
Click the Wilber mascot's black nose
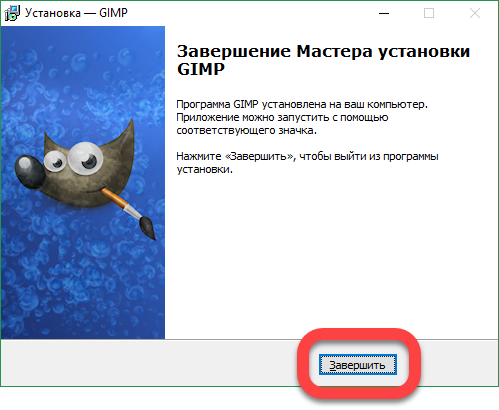[x=30, y=172]
